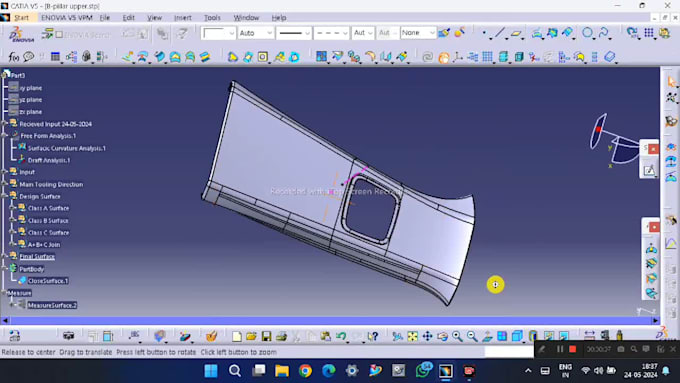Open Google Chrome from taskbar
This screenshot has width=680, height=383.
[305, 371]
